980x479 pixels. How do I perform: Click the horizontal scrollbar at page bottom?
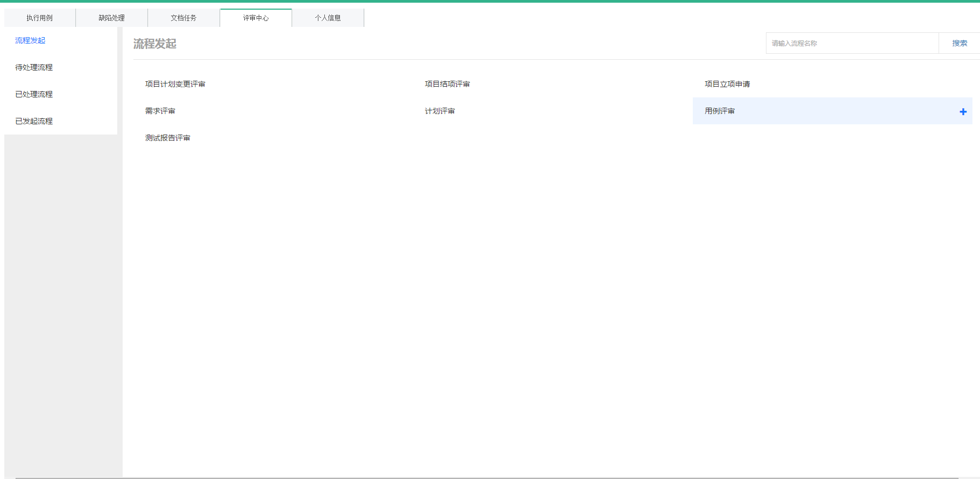[x=484, y=477]
